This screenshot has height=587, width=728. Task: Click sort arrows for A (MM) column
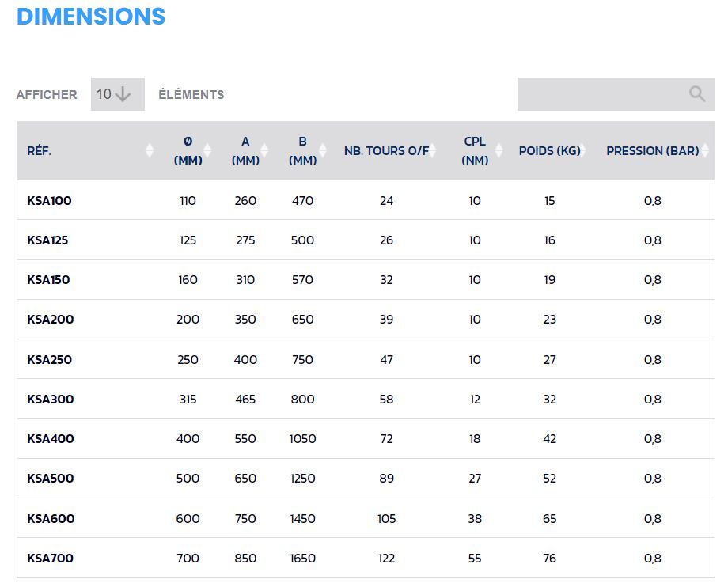pyautogui.click(x=264, y=150)
